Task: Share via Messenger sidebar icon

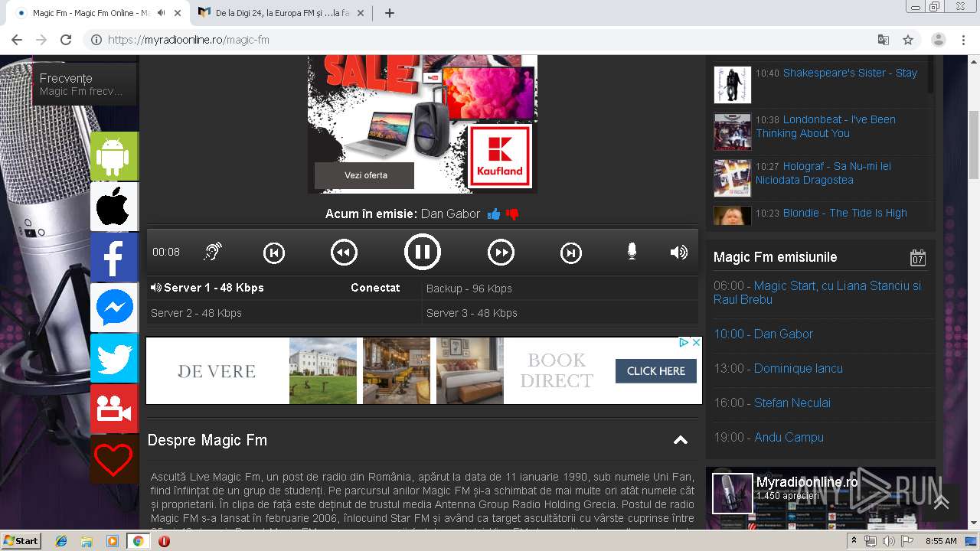Action: click(114, 308)
